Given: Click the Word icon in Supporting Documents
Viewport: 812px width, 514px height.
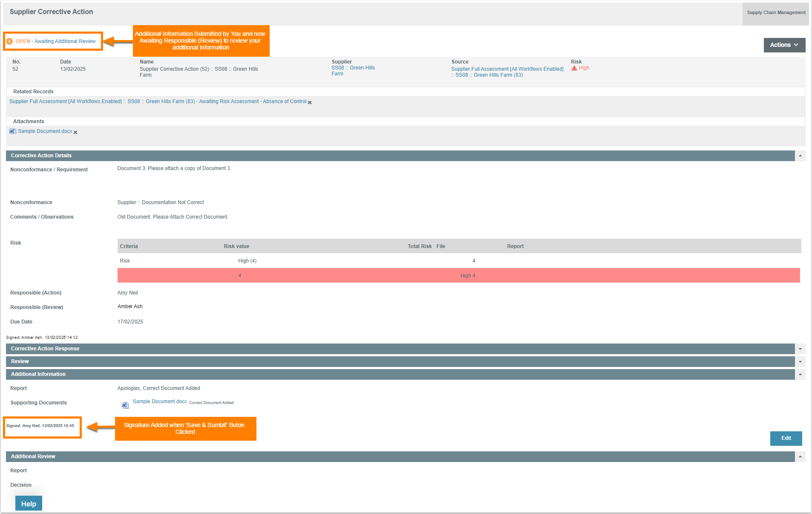Looking at the screenshot, I should (125, 405).
